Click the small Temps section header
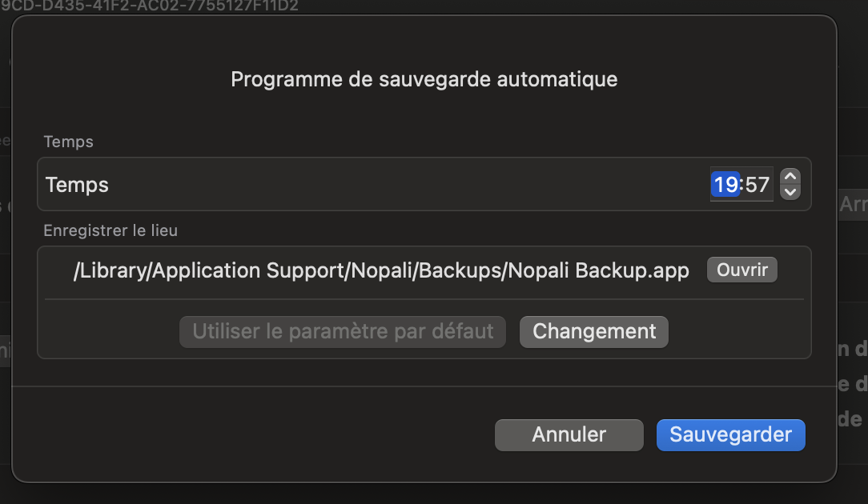 click(x=69, y=142)
